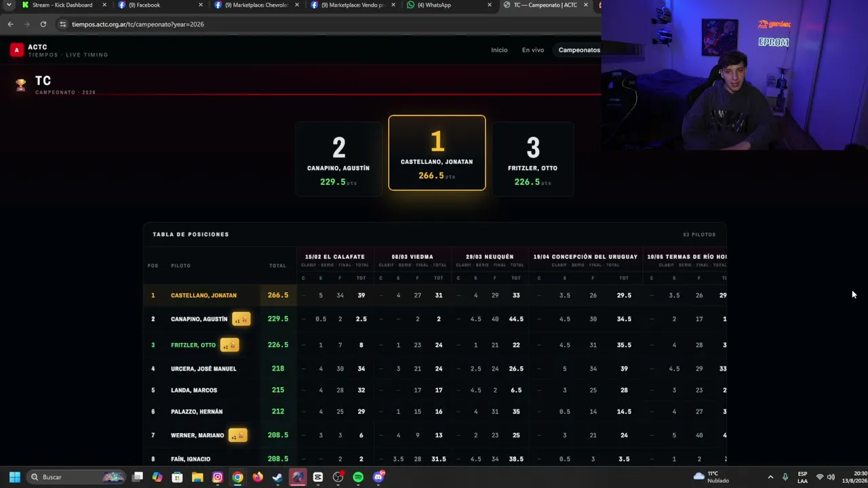Click the 19/04 Concepción del Uruguay header
This screenshot has height=488, width=868.
click(x=585, y=257)
